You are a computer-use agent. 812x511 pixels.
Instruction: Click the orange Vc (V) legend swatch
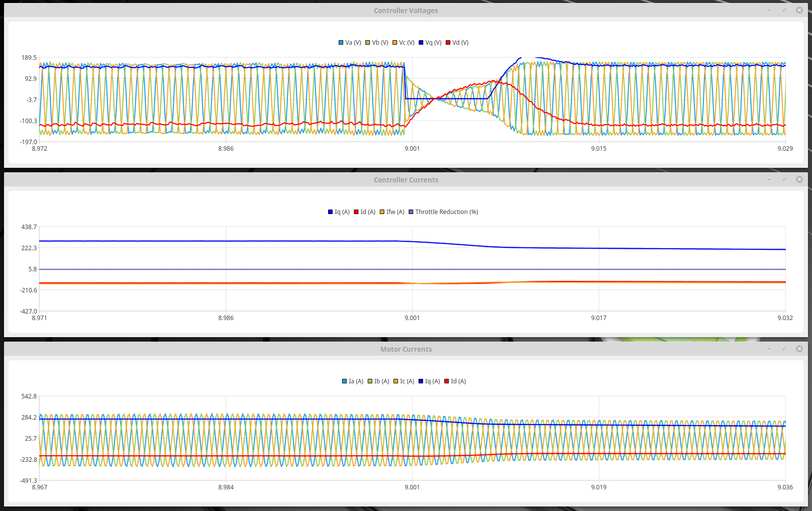(x=395, y=43)
